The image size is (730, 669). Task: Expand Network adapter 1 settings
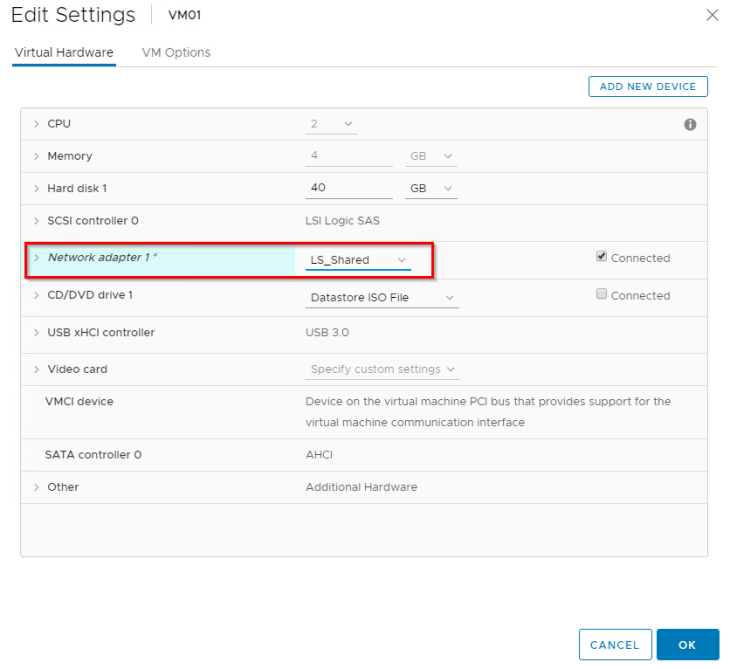point(37,257)
